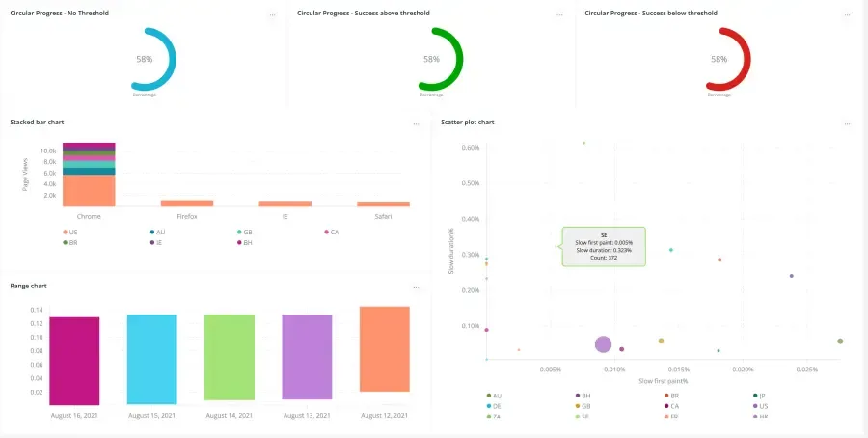Screen dimensions: 868x438
Task: Toggle BH series in stacked bar legend
Action: click(x=245, y=243)
